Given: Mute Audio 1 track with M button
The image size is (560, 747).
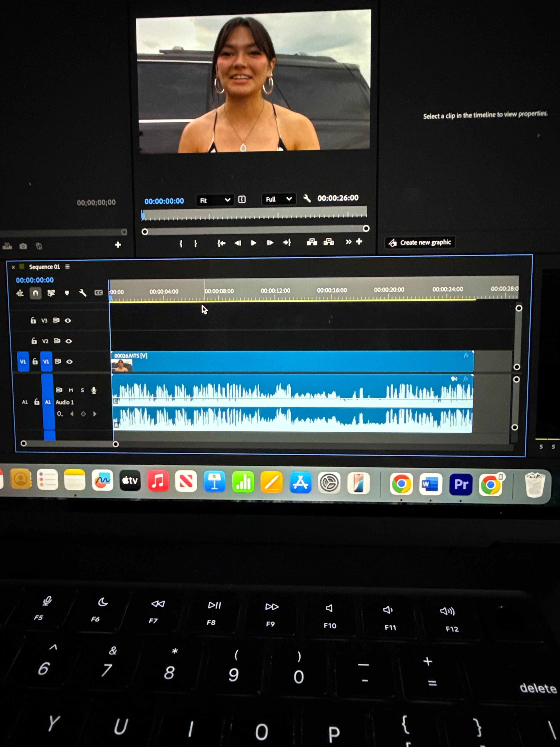Looking at the screenshot, I should click(71, 390).
